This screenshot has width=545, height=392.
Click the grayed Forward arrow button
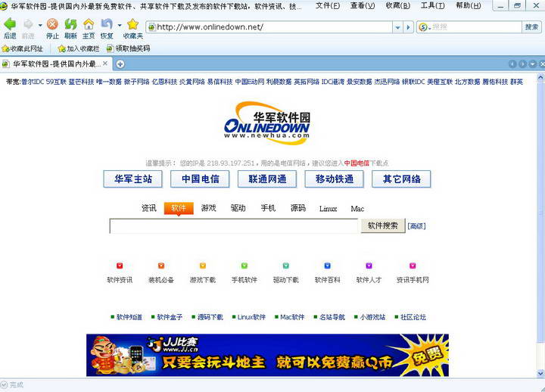pyautogui.click(x=28, y=24)
